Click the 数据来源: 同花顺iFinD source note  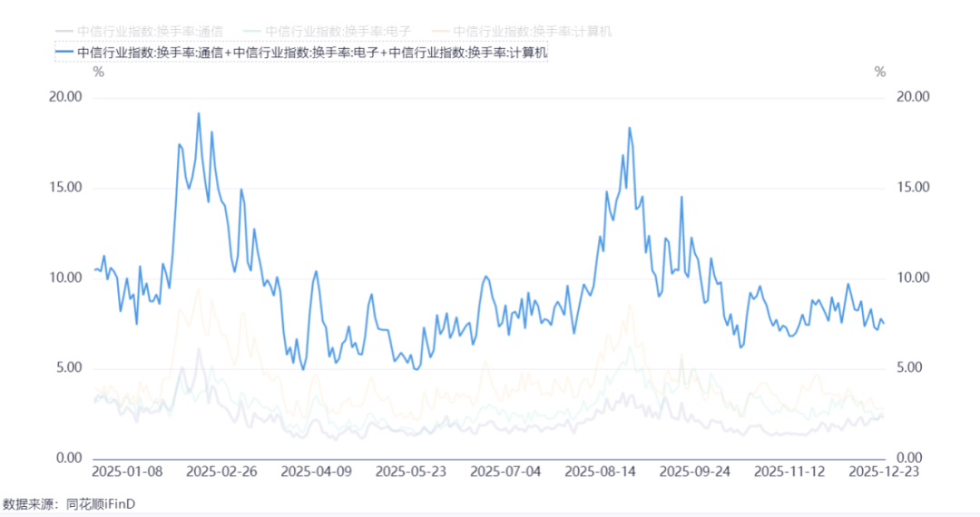point(69,504)
